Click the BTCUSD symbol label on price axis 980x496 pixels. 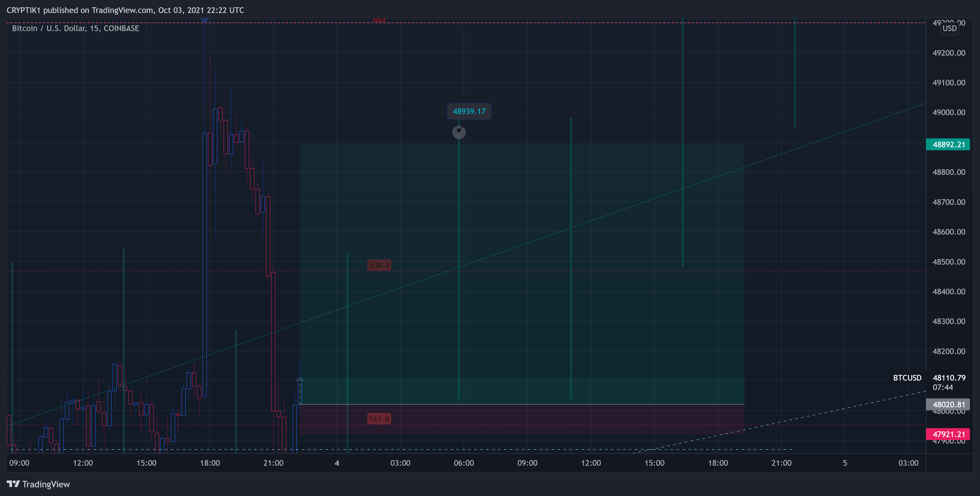tap(907, 378)
